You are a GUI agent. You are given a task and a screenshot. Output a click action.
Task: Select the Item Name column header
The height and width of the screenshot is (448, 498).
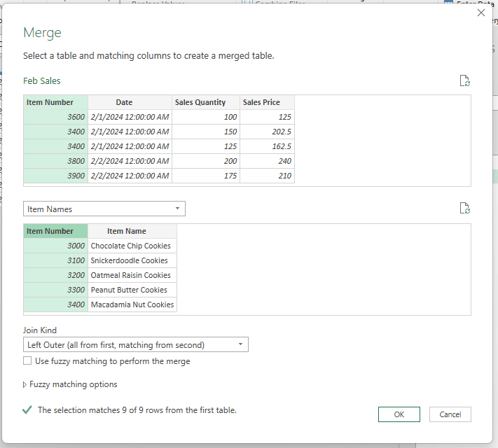pyautogui.click(x=132, y=231)
